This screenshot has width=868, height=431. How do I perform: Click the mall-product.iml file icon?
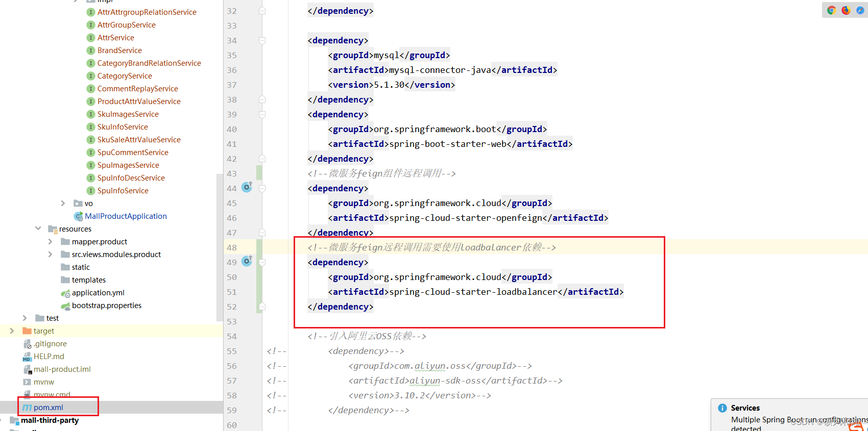click(27, 369)
